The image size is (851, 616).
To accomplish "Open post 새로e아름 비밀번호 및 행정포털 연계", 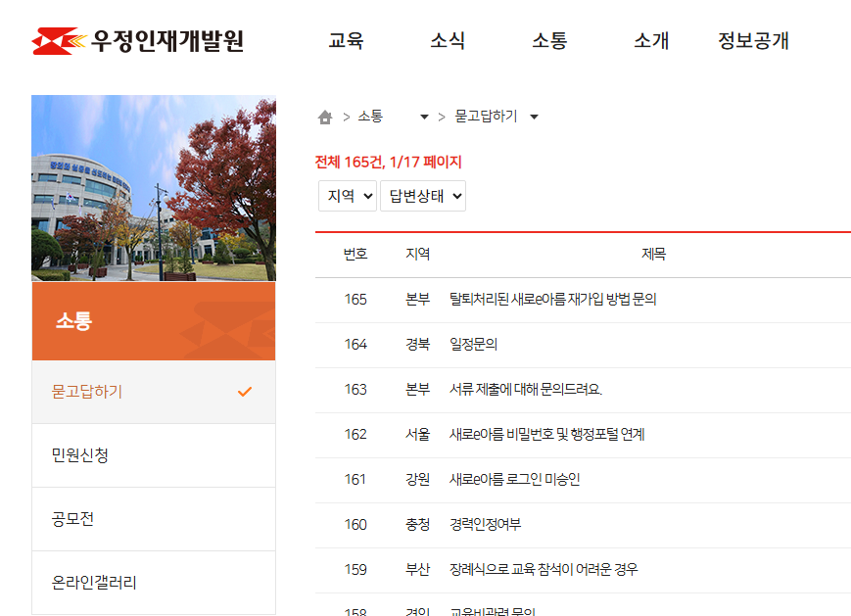I will coord(547,434).
